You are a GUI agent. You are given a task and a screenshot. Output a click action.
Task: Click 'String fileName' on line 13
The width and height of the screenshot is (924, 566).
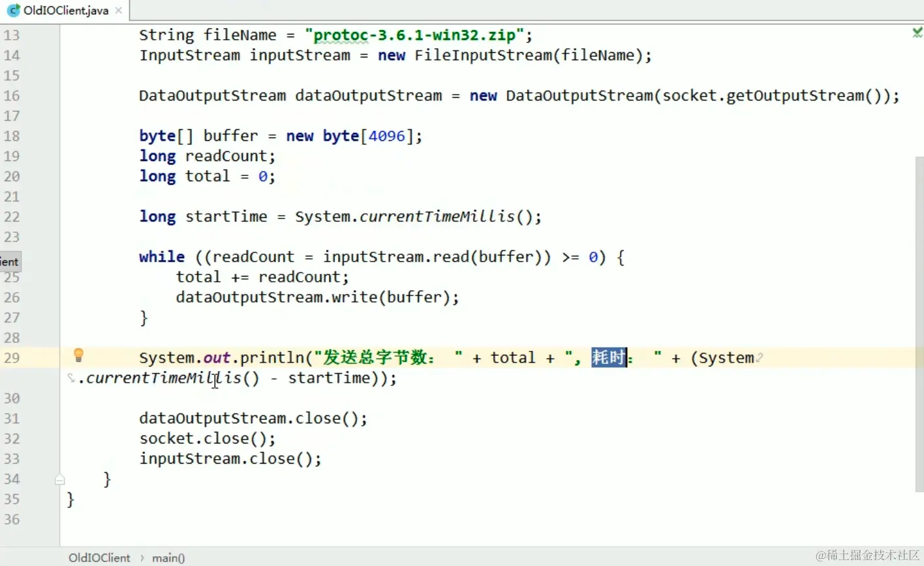click(x=208, y=35)
